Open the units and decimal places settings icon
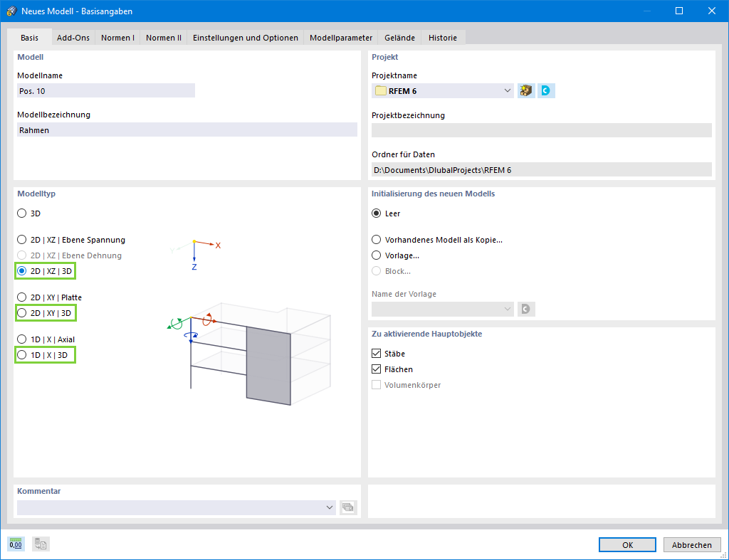Screen dimensions: 729x560 click(15, 544)
